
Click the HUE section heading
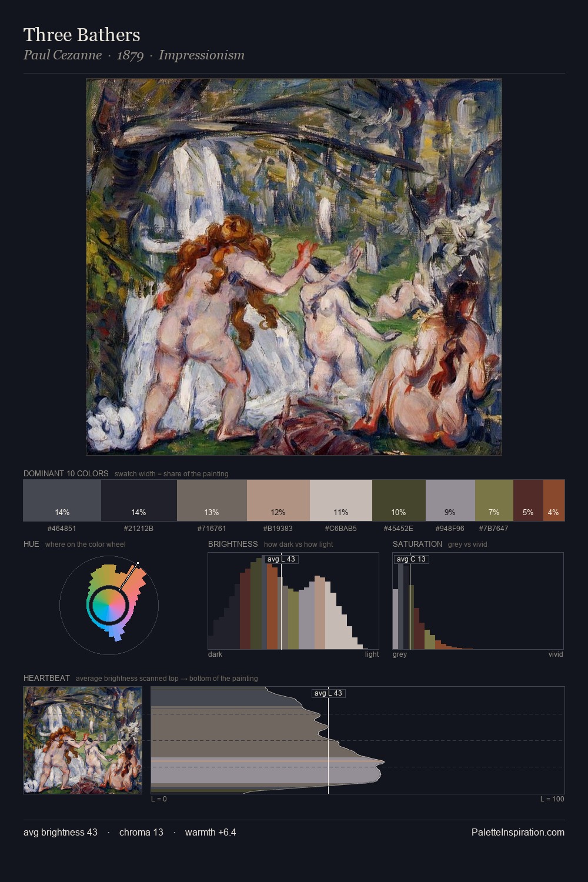pos(31,544)
